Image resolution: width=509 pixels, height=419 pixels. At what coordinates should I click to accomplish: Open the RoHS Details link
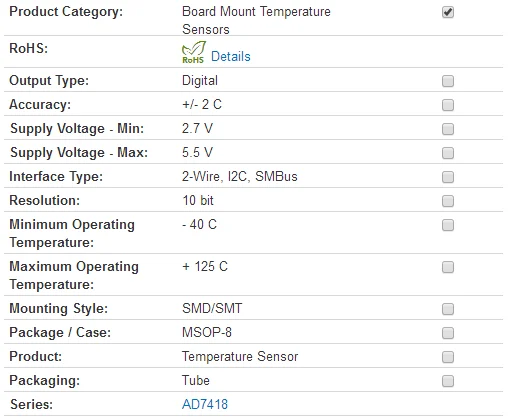(231, 56)
